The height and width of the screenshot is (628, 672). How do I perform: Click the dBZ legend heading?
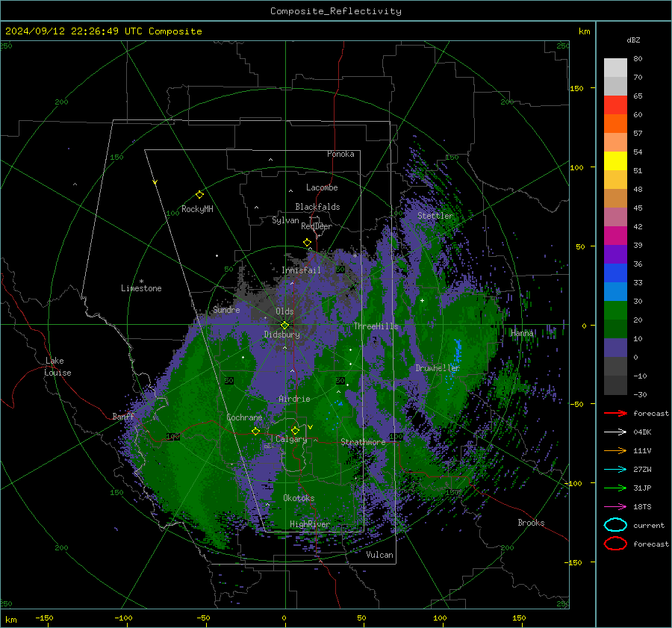pyautogui.click(x=633, y=40)
